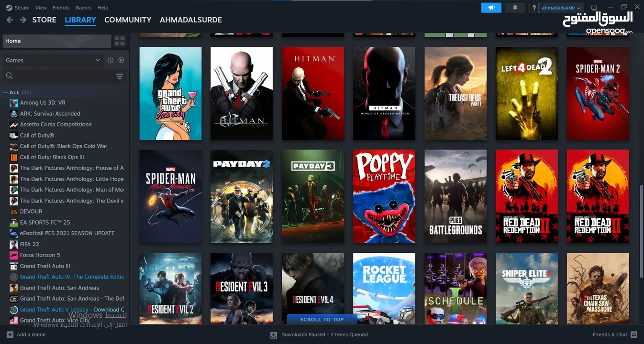Screen dimensions: 644x344
Task: Open the Games menu
Action: [x=83, y=8]
